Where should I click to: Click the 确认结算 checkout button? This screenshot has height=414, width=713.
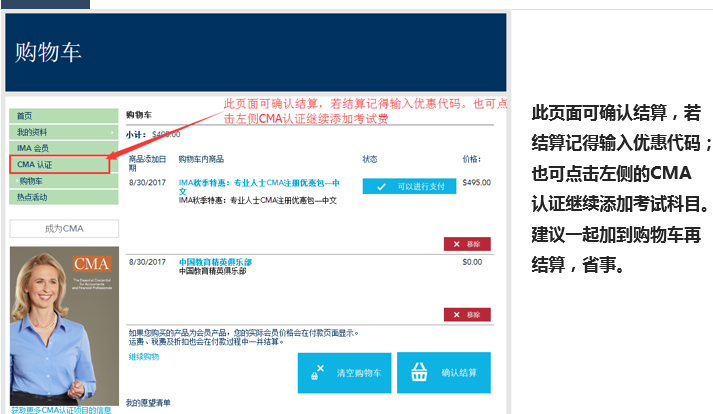coord(444,373)
